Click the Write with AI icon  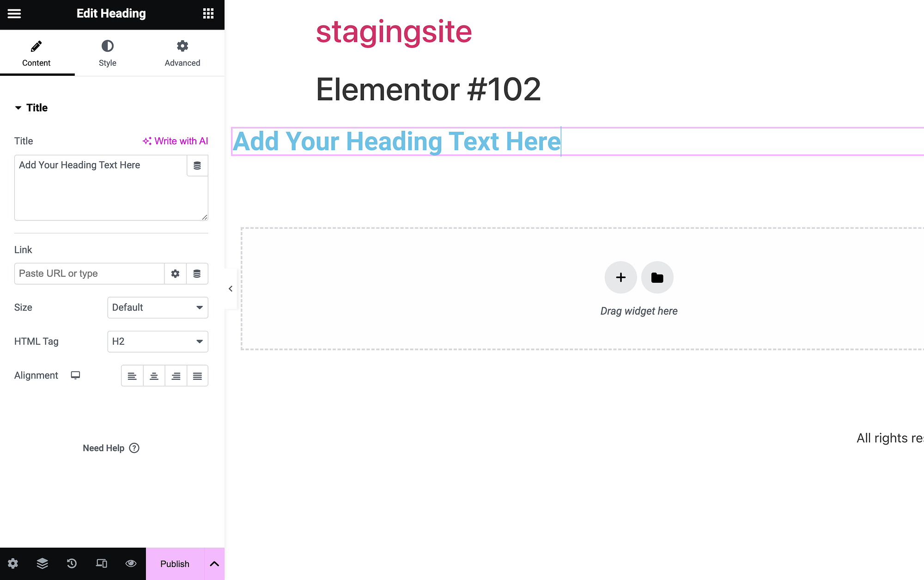147,141
